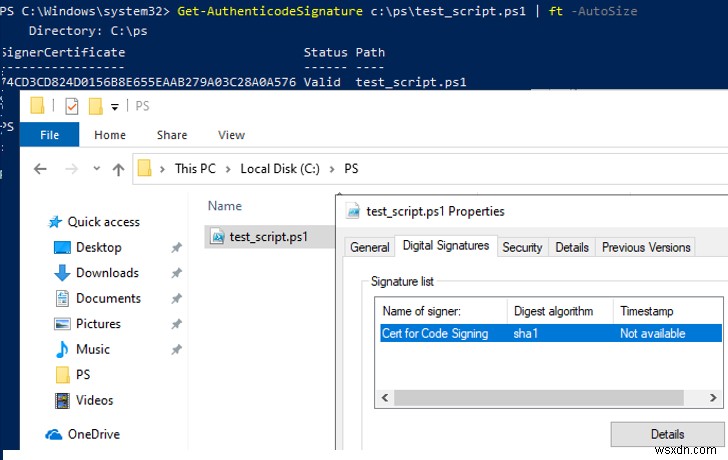Viewport: 728px width, 460px height.
Task: Expand the chevron after Local Disk (C:)
Action: [x=332, y=169]
